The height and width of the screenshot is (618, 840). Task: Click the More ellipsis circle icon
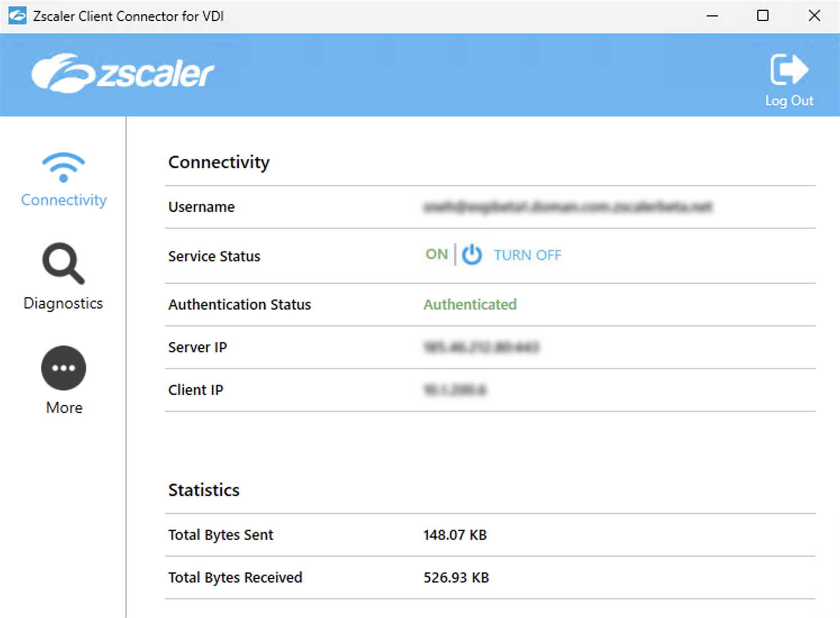(64, 368)
